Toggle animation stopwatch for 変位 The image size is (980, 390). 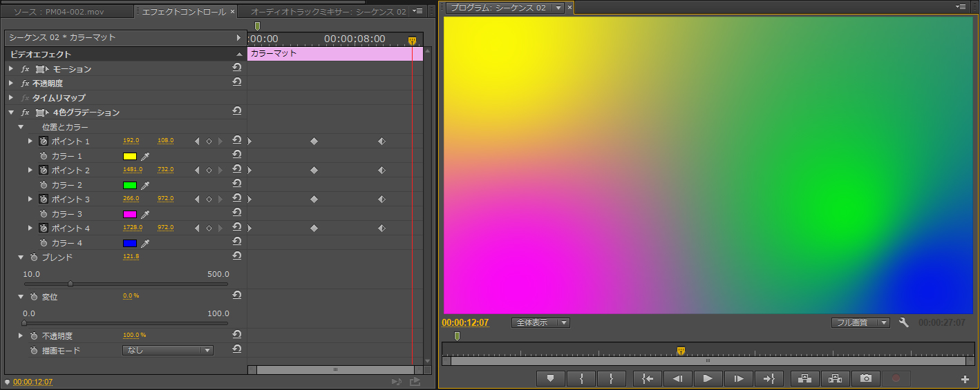point(33,297)
